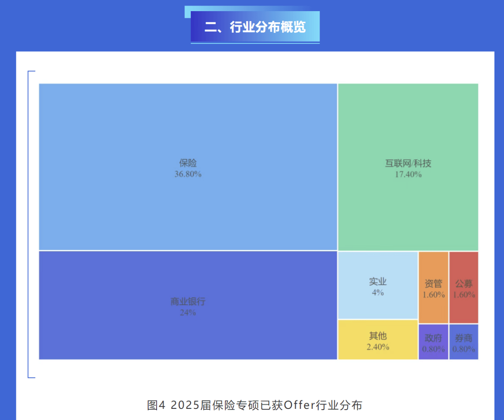Screen dimensions: 504x420
Task: Click the 36.80% label inside 保险
Action: pyautogui.click(x=188, y=173)
